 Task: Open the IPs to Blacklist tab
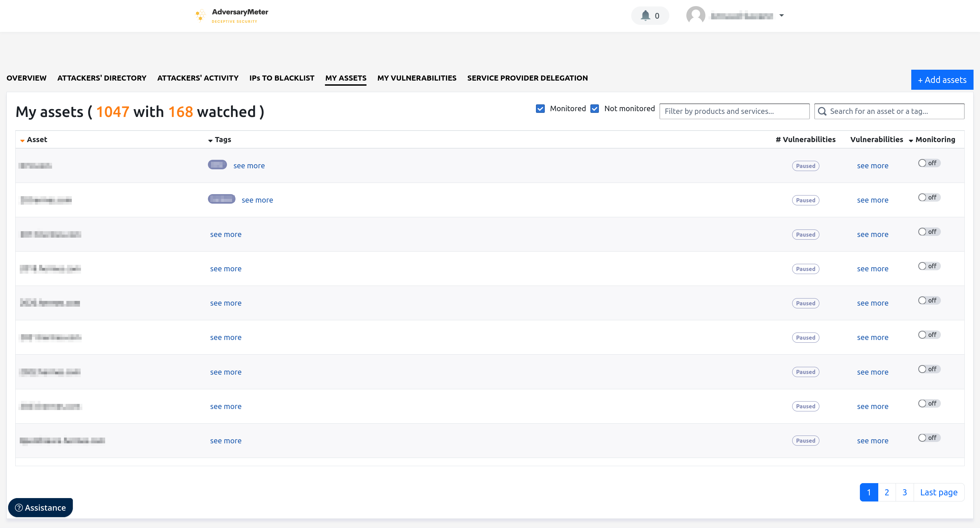282,78
